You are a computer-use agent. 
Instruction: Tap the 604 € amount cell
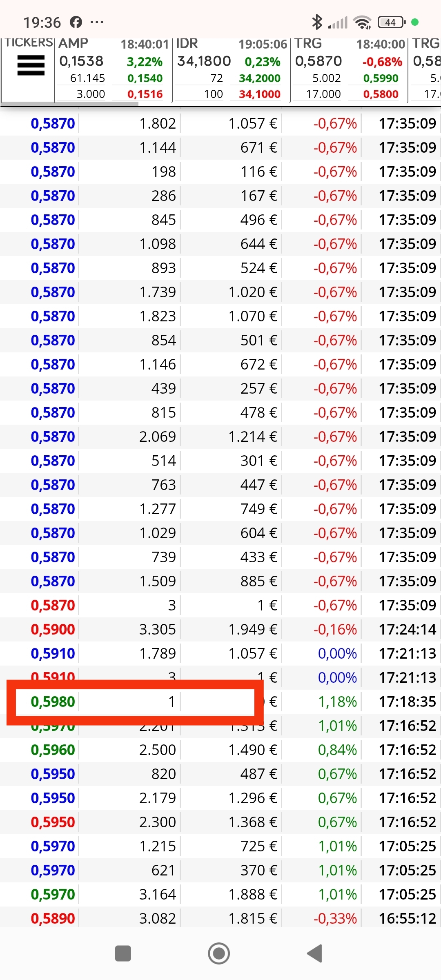pos(258,533)
